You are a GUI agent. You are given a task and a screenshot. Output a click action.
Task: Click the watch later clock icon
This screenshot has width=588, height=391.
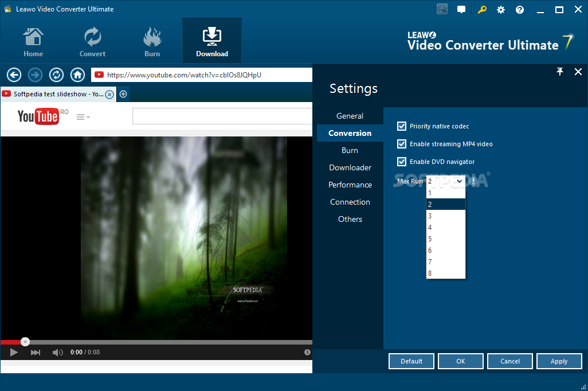(x=307, y=353)
